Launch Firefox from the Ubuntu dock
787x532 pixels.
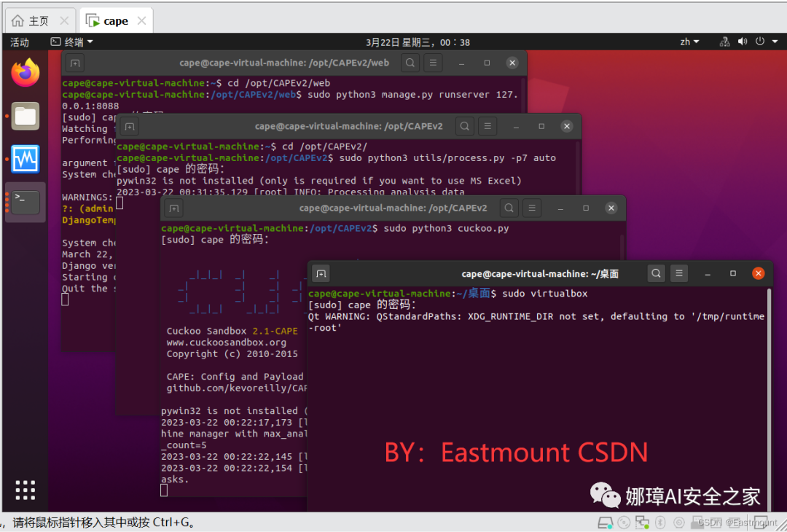click(x=25, y=73)
